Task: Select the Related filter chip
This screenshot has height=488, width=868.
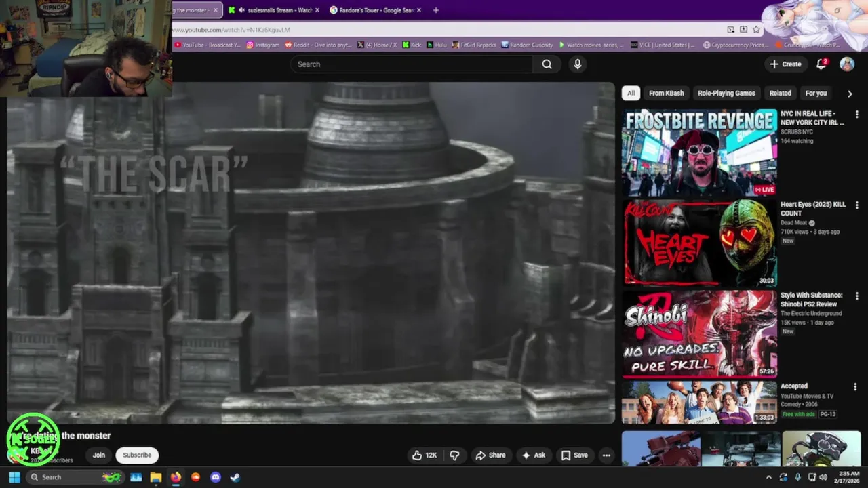Action: pyautogui.click(x=780, y=94)
